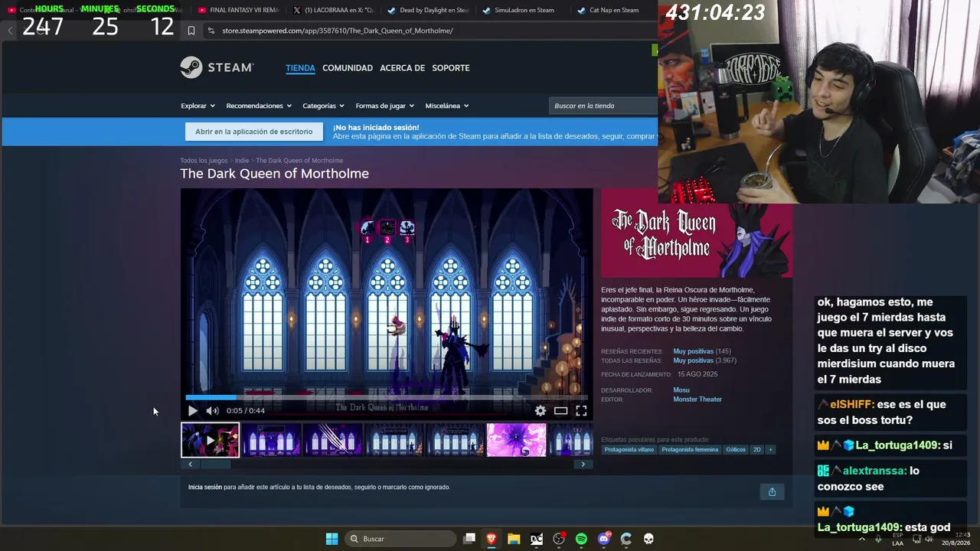Play the game trailer video

pyautogui.click(x=192, y=411)
